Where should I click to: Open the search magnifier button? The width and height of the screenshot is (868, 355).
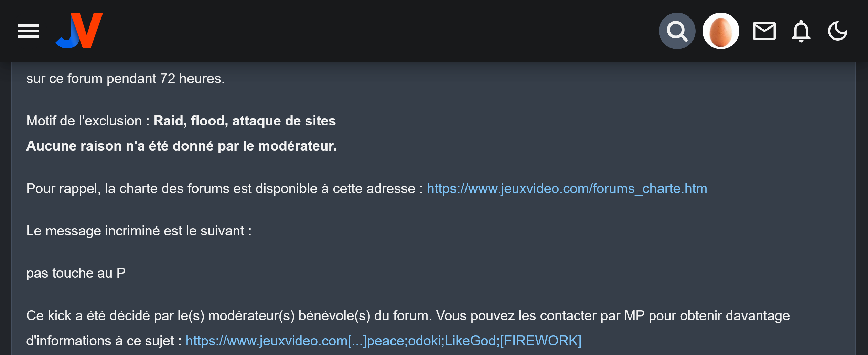point(677,31)
